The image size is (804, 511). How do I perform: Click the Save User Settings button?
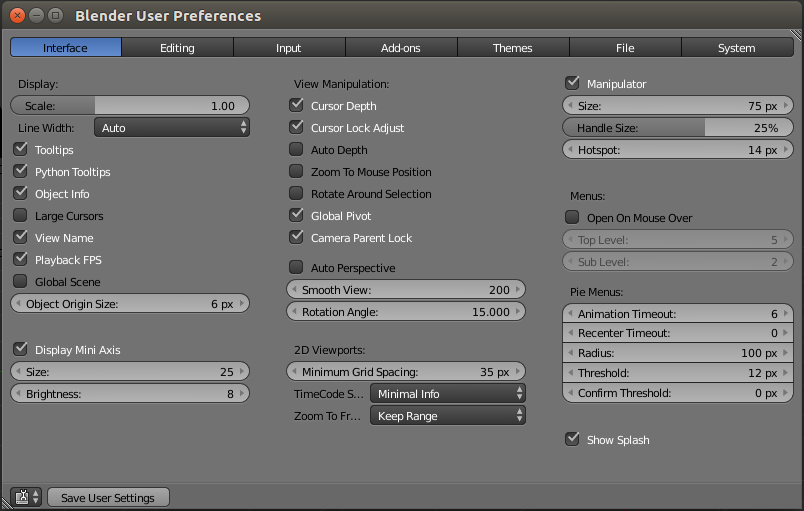coord(108,498)
